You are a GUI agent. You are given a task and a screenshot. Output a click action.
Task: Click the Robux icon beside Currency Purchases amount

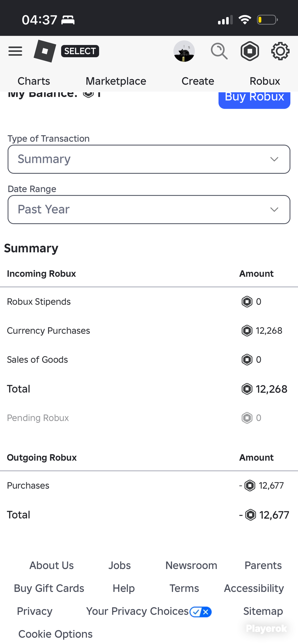[x=247, y=331]
